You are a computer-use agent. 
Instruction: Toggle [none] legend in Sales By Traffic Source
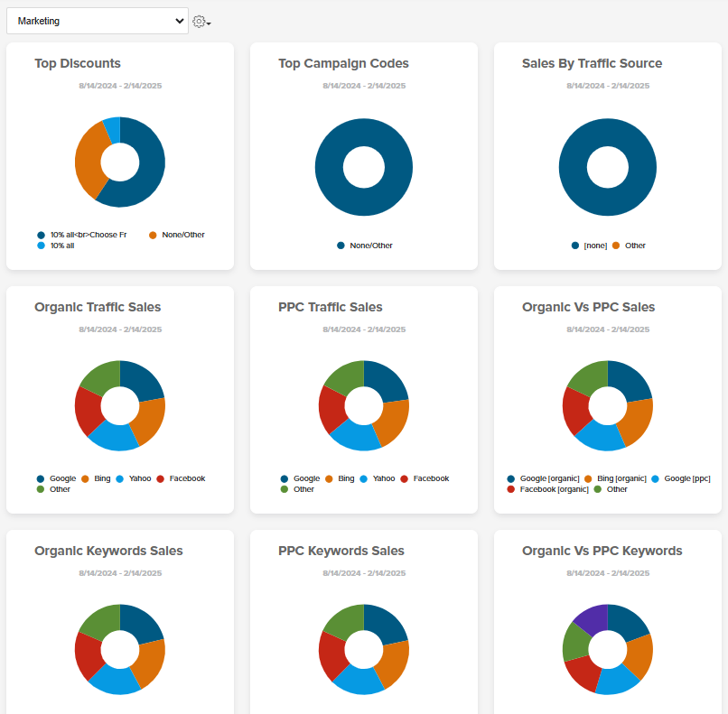tap(589, 246)
